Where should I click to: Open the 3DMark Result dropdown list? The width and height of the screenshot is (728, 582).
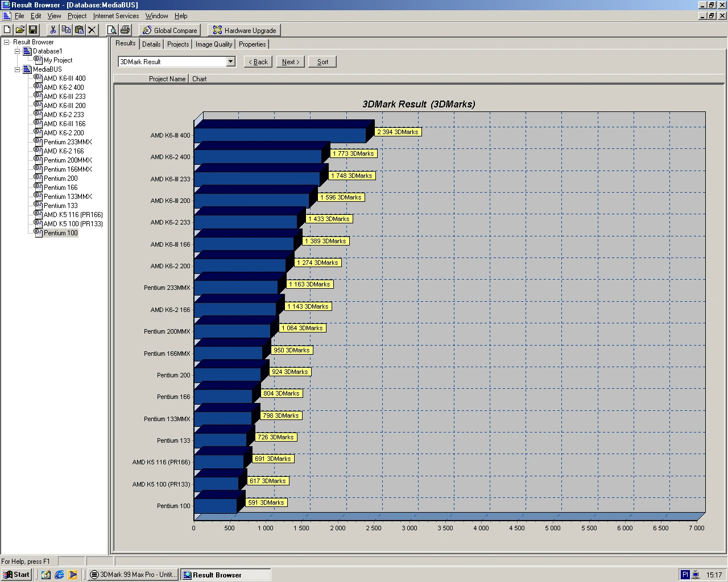click(230, 61)
